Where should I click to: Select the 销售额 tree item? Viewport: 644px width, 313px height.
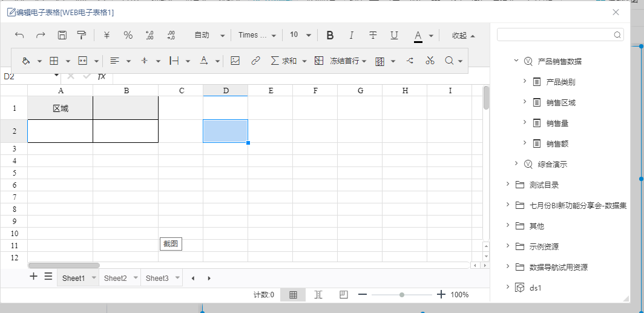tap(557, 143)
